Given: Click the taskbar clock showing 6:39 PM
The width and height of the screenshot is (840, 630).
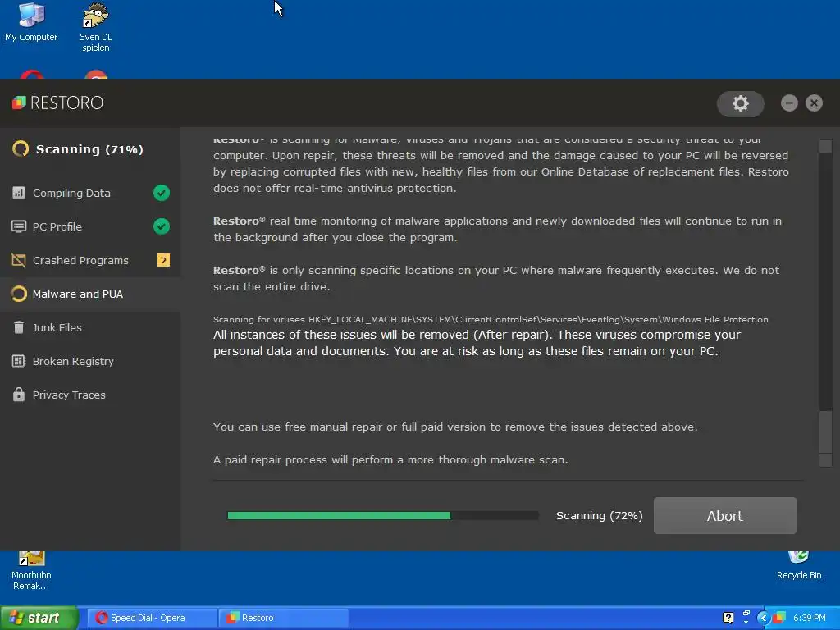Looking at the screenshot, I should pos(810,618).
